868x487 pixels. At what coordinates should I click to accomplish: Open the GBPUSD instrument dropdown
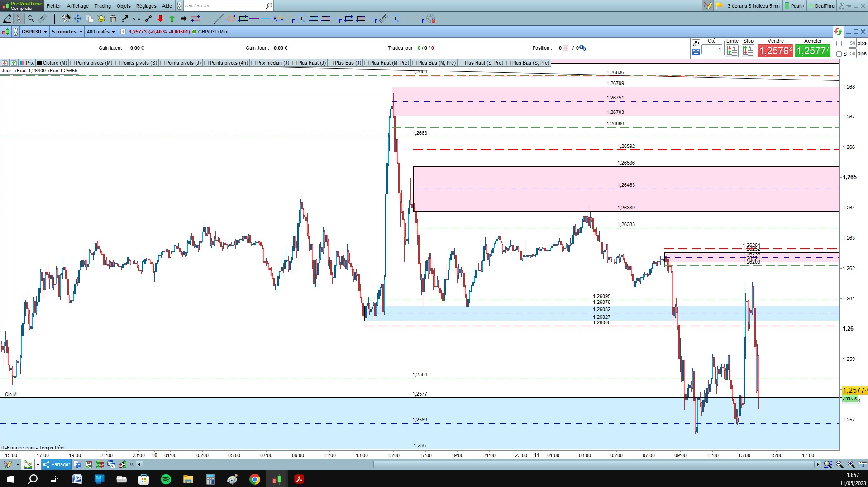pos(34,32)
